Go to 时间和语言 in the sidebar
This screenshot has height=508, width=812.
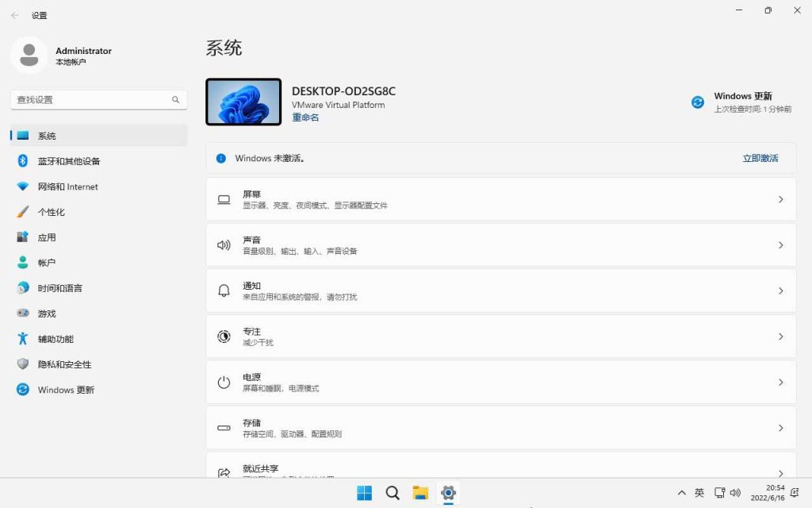click(59, 288)
